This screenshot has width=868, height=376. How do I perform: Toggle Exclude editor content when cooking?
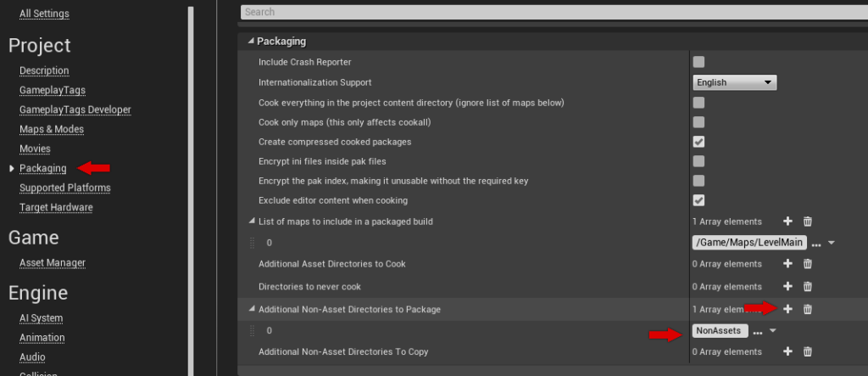698,200
